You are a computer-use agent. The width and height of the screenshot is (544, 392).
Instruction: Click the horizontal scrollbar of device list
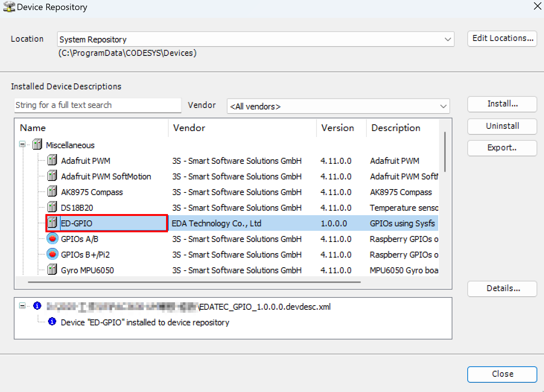(194, 282)
